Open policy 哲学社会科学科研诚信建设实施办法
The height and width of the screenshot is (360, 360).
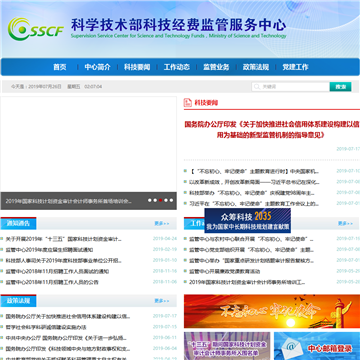click(46, 327)
